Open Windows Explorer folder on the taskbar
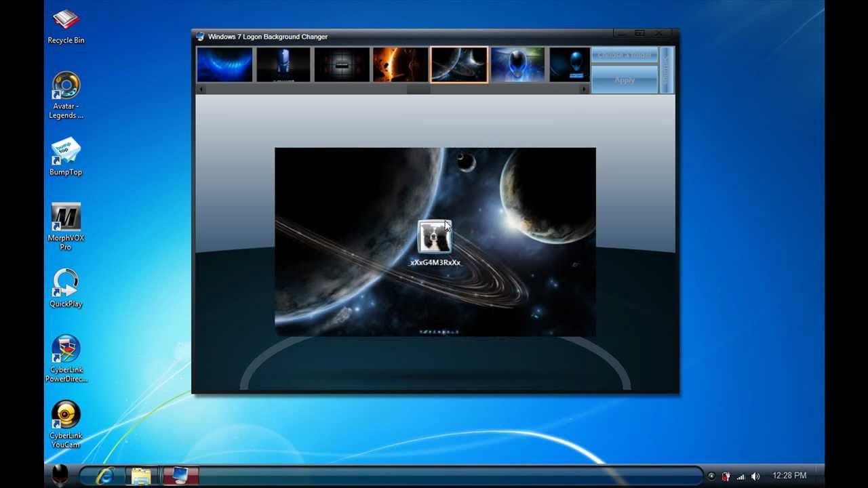Viewport: 868px width, 488px height. [141, 476]
